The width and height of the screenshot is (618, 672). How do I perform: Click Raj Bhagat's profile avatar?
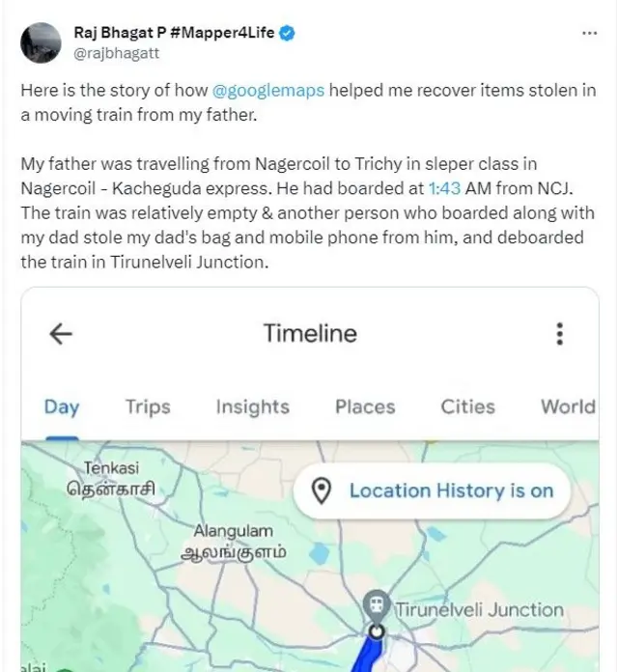40,42
